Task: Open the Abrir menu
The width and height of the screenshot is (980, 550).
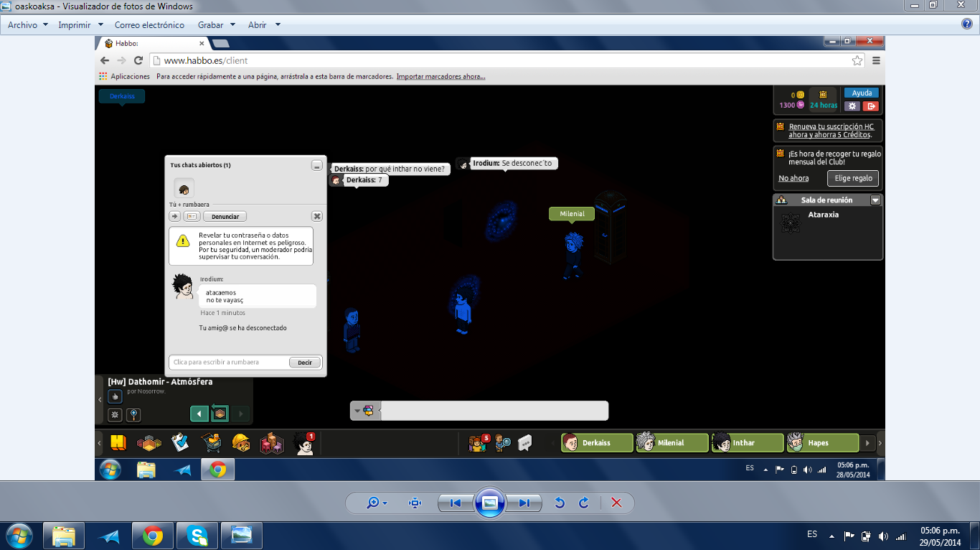Action: [x=263, y=24]
